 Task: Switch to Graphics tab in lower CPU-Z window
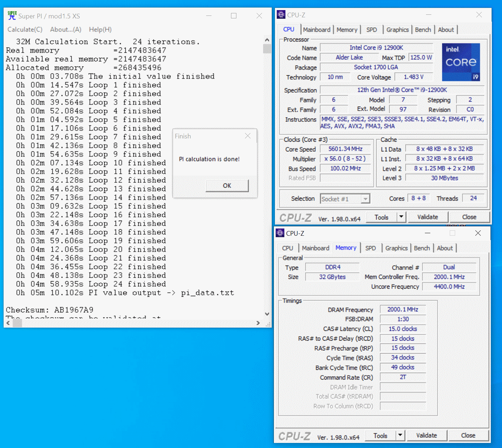point(396,248)
